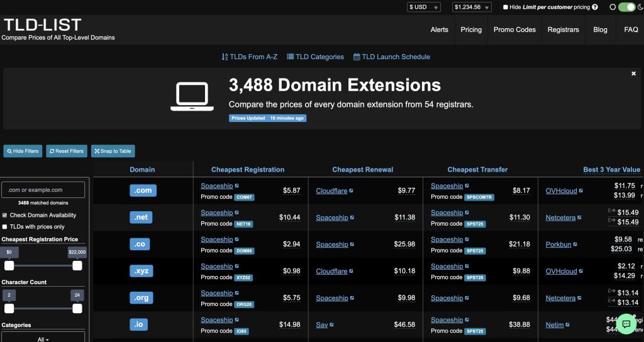Uncheck Check Domain Availability
The width and height of the screenshot is (644, 342).
(x=5, y=216)
